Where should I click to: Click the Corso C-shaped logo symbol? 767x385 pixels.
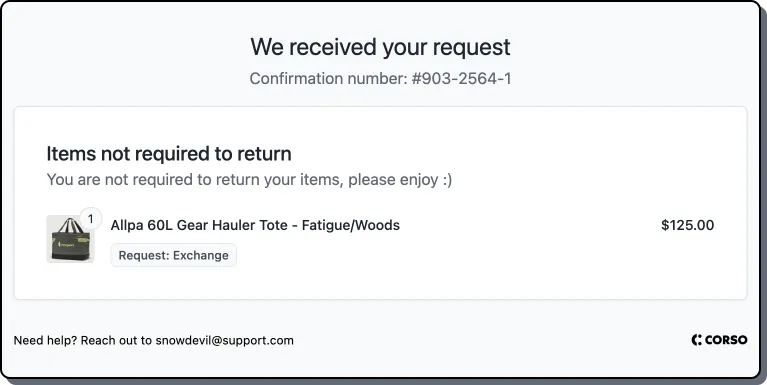pyautogui.click(x=697, y=340)
